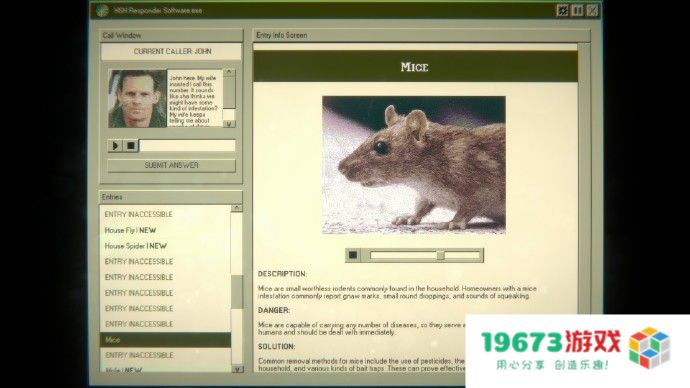The image size is (690, 388).
Task: Play the caller's audio message
Action: [x=115, y=146]
